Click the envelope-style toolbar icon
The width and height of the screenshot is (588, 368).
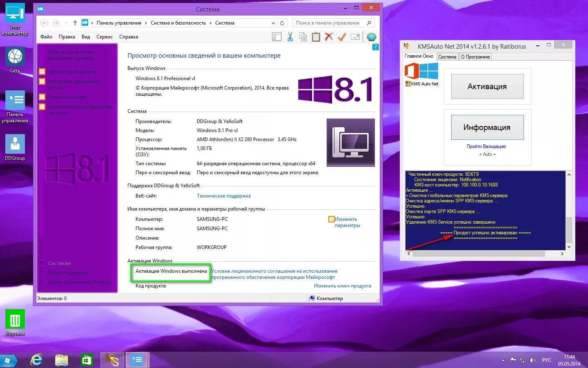point(355,37)
